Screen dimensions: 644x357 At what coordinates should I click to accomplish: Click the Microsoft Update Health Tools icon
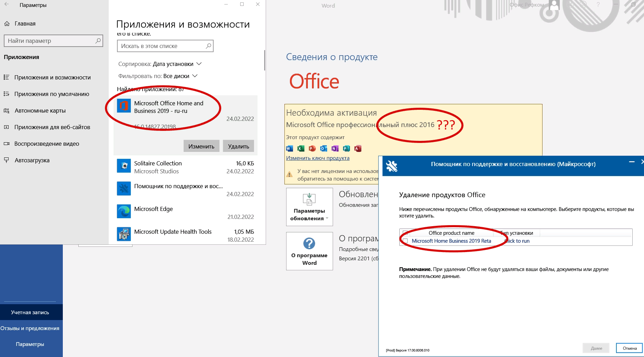click(124, 234)
